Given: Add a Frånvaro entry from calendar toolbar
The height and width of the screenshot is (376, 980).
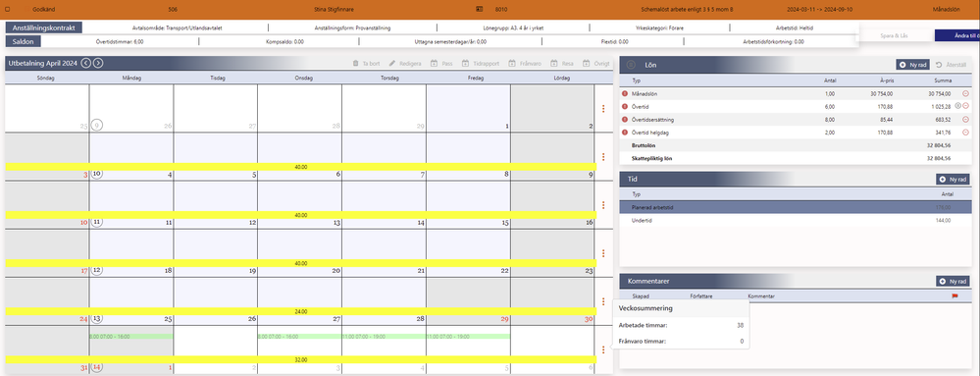Looking at the screenshot, I should [525, 63].
